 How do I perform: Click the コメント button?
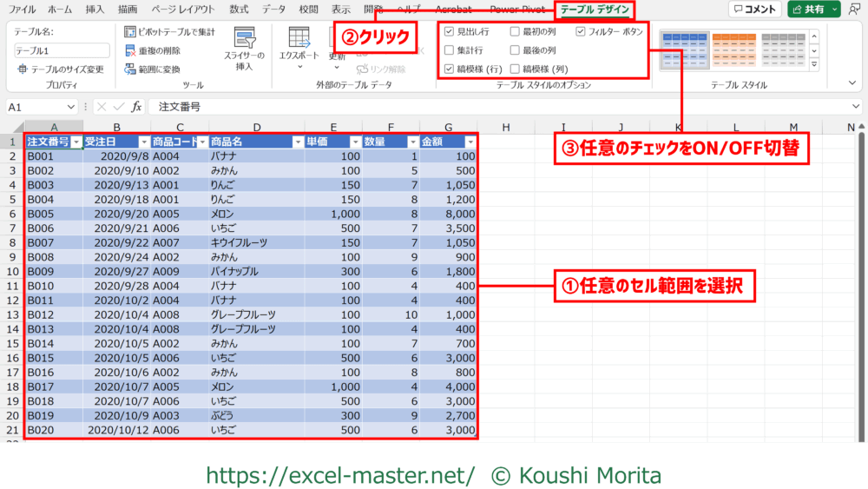[x=753, y=10]
